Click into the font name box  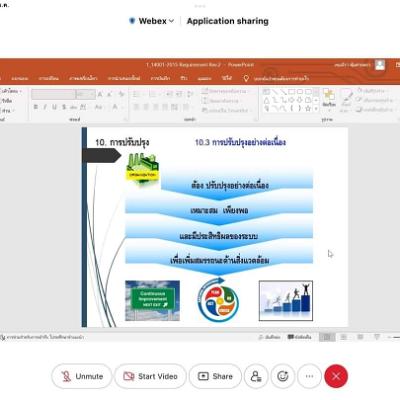(x=53, y=95)
